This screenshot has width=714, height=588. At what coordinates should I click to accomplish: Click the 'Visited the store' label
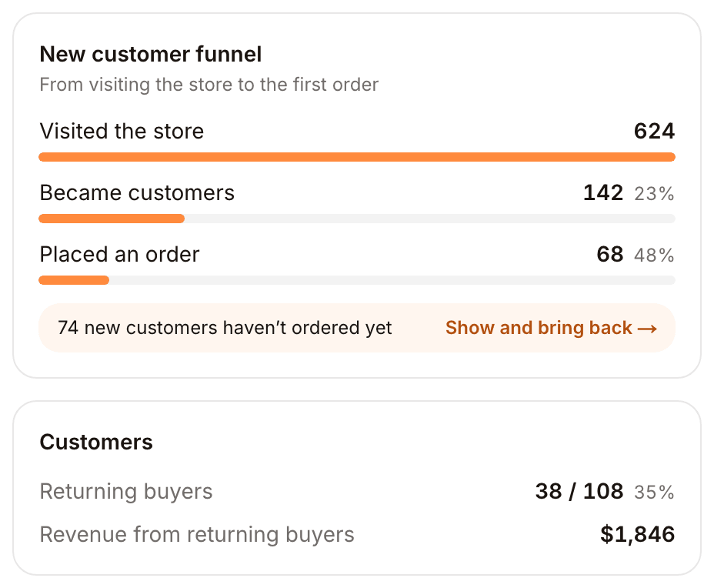(122, 131)
